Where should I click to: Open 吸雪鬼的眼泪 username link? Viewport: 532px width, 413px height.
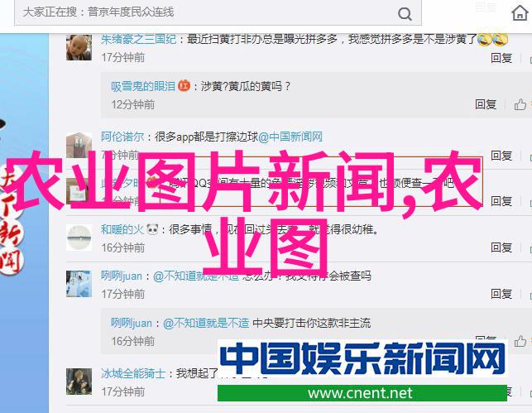point(143,86)
